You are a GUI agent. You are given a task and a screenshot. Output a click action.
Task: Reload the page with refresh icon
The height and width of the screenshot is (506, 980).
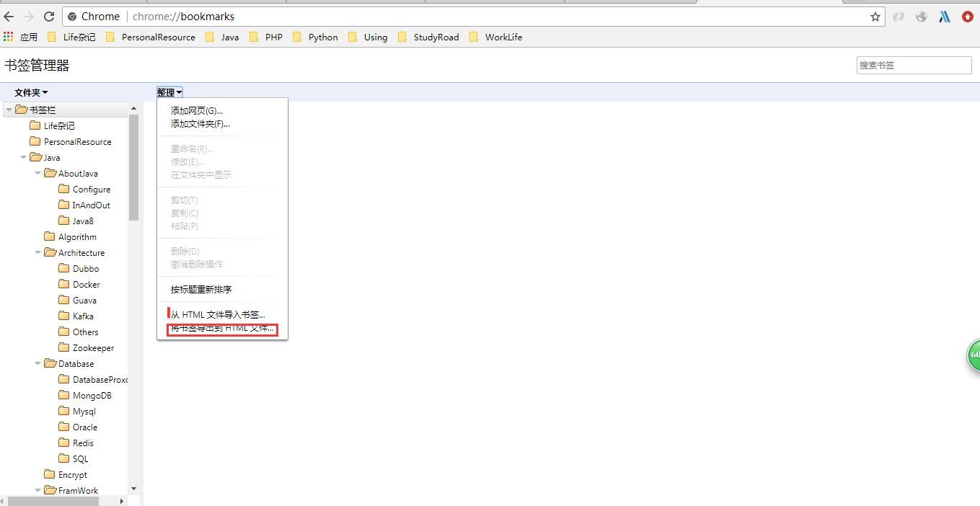[49, 17]
